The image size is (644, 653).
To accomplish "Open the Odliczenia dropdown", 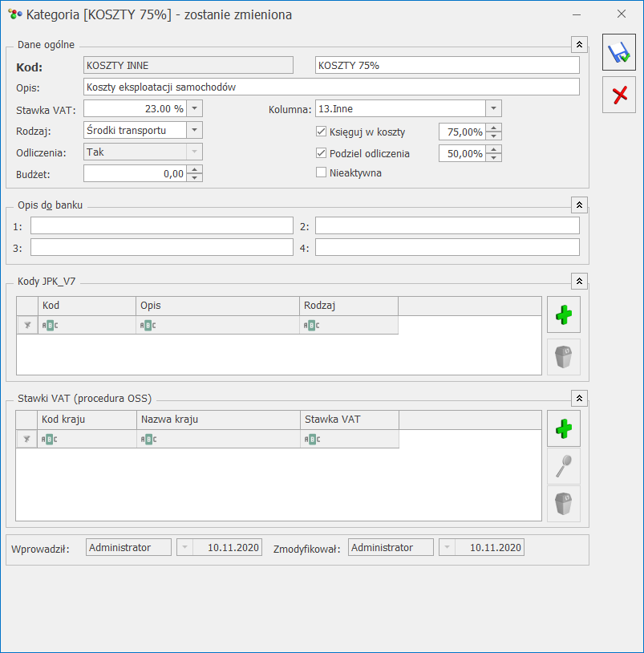I will [x=194, y=152].
